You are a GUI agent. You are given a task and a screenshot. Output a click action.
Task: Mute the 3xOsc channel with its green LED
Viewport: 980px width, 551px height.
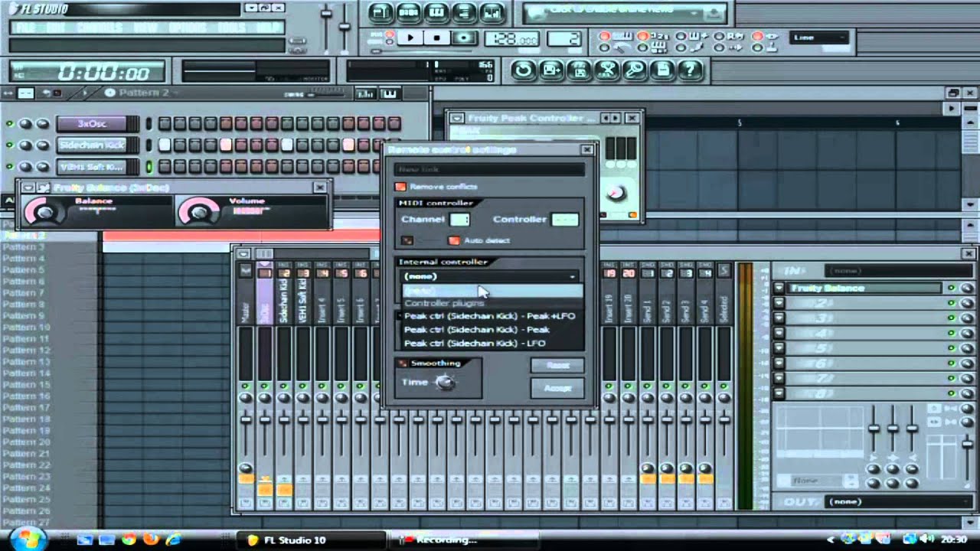tap(10, 124)
